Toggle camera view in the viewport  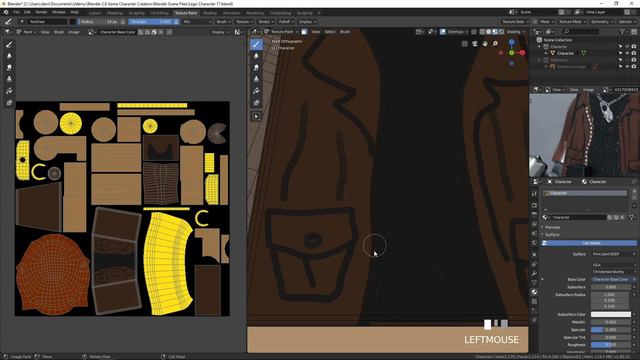pyautogui.click(x=475, y=43)
